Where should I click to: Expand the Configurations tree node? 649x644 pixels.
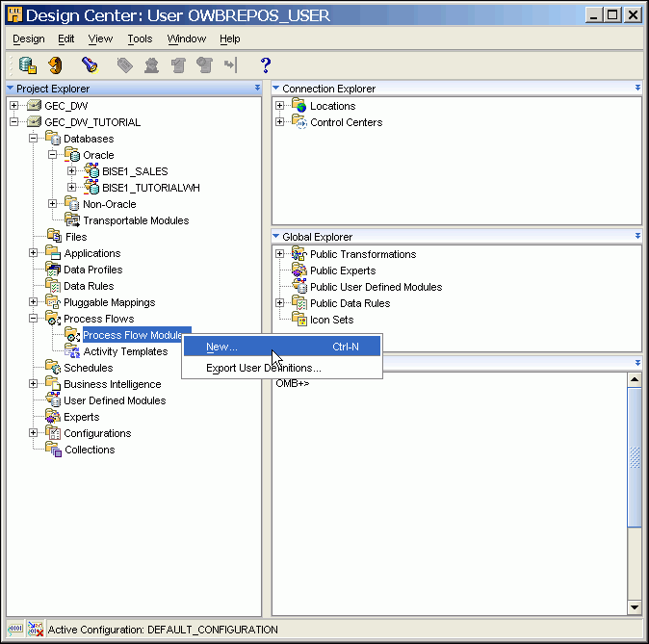[x=33, y=433]
